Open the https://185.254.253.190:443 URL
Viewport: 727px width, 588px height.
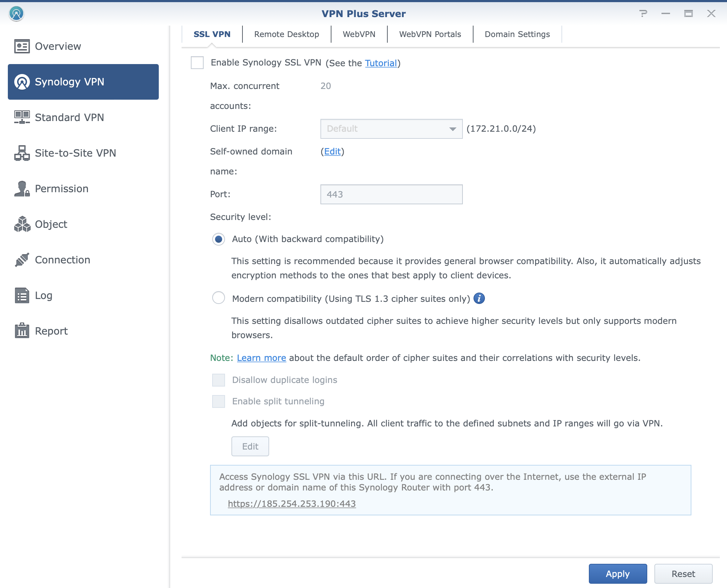point(292,504)
